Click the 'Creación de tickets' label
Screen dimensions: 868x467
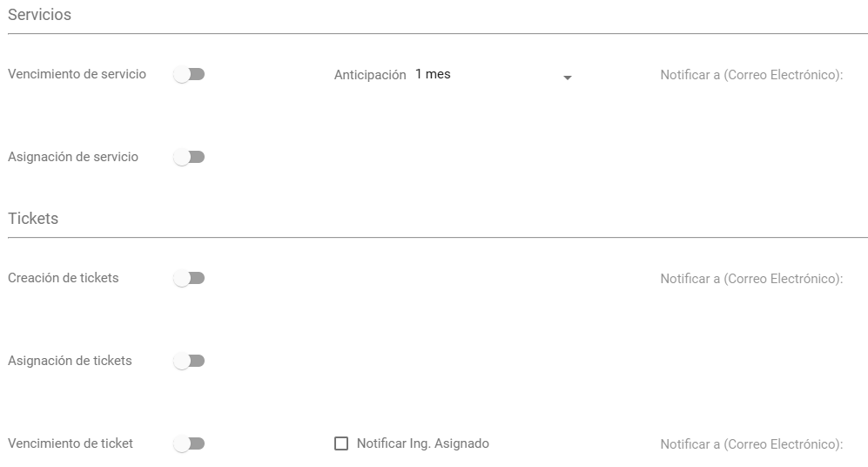tap(64, 278)
